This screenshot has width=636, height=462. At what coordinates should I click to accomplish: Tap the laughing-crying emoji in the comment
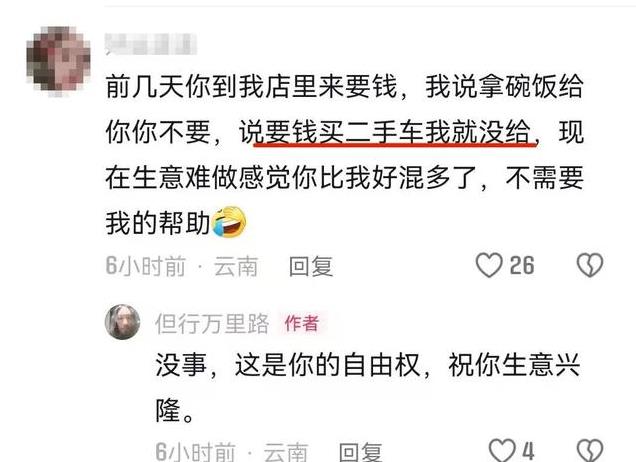229,221
